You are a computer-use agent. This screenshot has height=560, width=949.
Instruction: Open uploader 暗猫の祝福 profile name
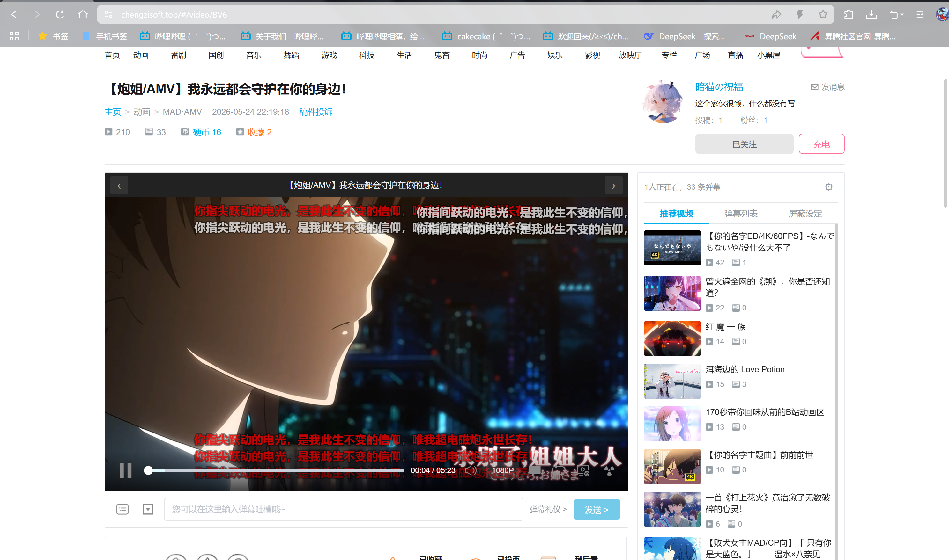coord(719,87)
